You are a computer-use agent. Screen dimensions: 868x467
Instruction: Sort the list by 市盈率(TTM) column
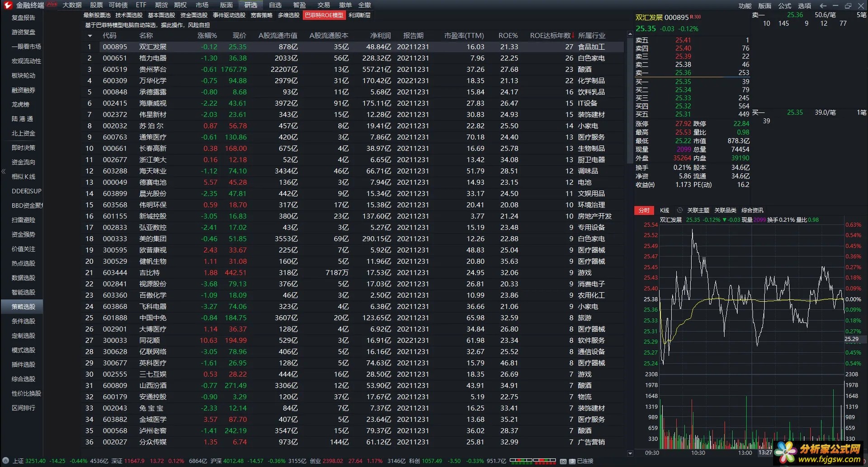[464, 35]
